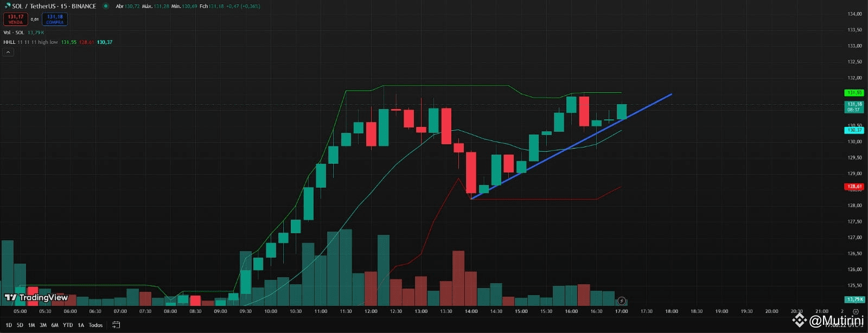868x333 pixels.
Task: Click the Máx. 131,28 high value
Action: click(155, 6)
